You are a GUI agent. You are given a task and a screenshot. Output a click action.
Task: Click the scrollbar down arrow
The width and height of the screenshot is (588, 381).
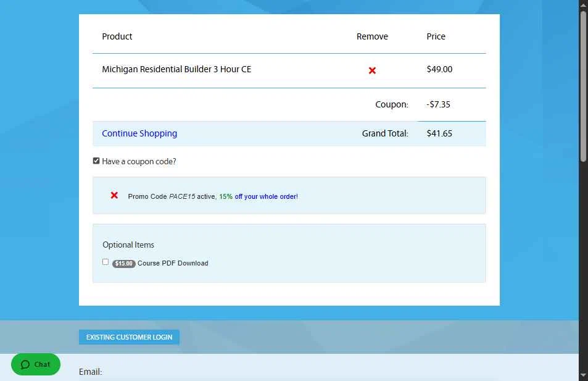(x=583, y=375)
